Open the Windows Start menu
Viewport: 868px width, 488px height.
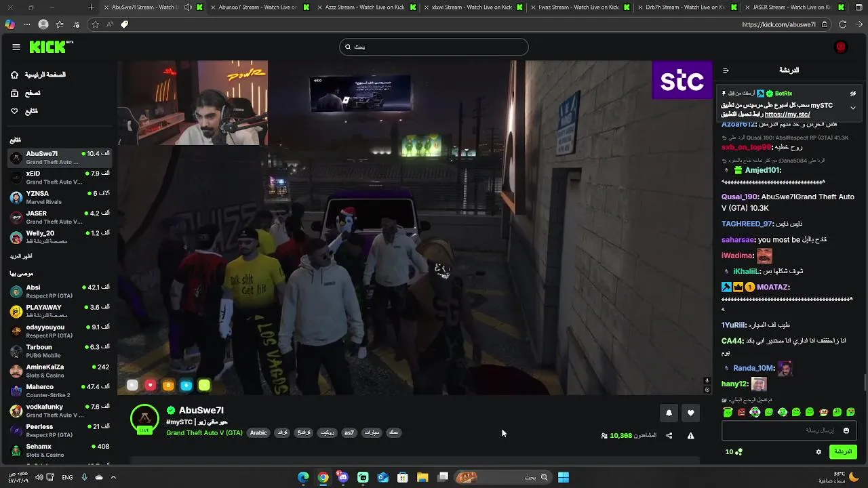point(564,477)
